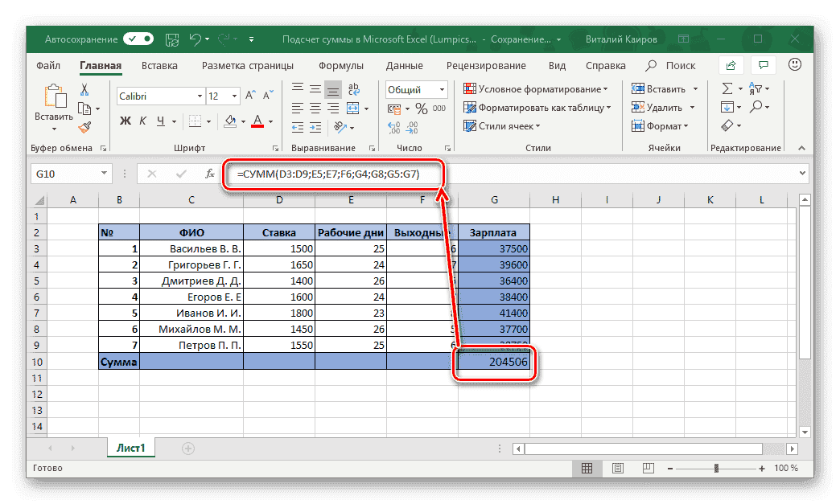
Task: Toggle italic К formatting
Action: point(143,121)
